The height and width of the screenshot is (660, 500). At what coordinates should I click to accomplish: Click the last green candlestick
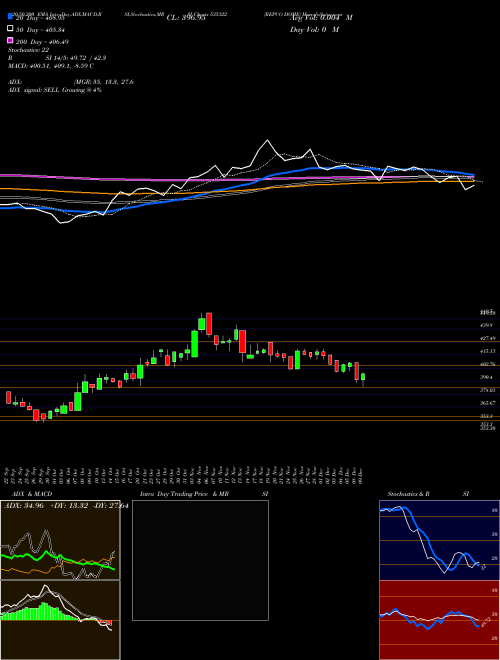coord(363,377)
